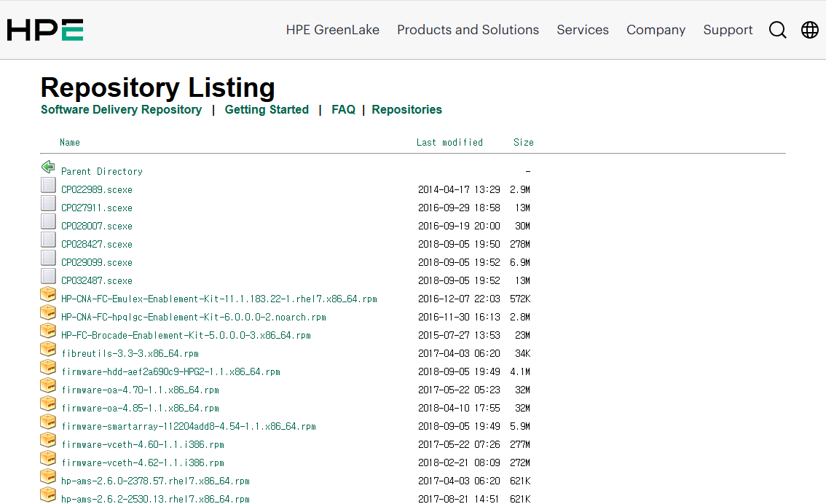Click the size value 277M
Viewport: 826px width, 504px height.
[x=520, y=444]
